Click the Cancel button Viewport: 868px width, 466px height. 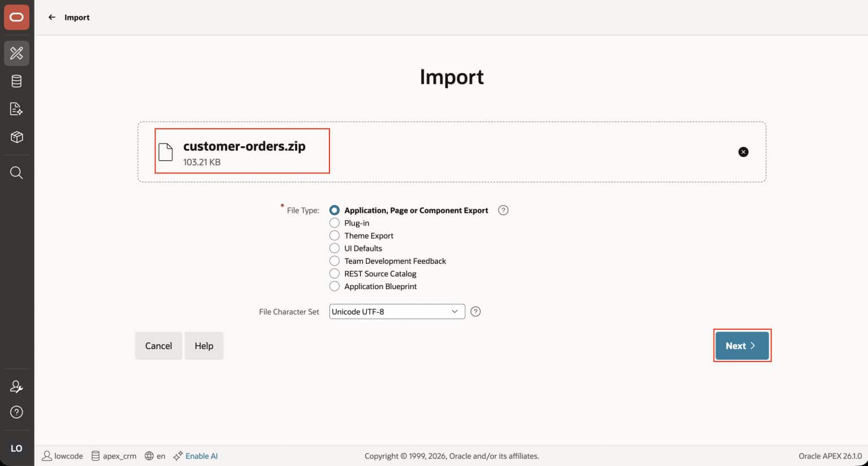coord(158,346)
